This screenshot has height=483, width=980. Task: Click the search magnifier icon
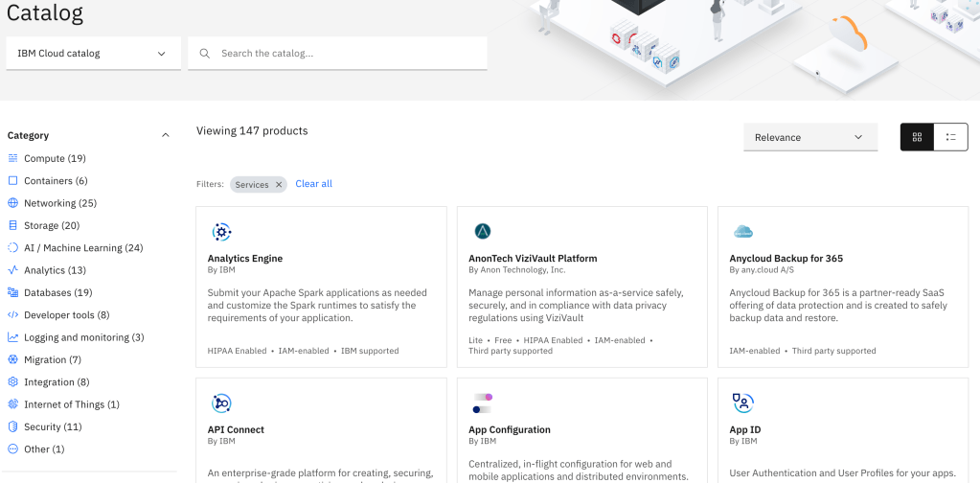205,54
